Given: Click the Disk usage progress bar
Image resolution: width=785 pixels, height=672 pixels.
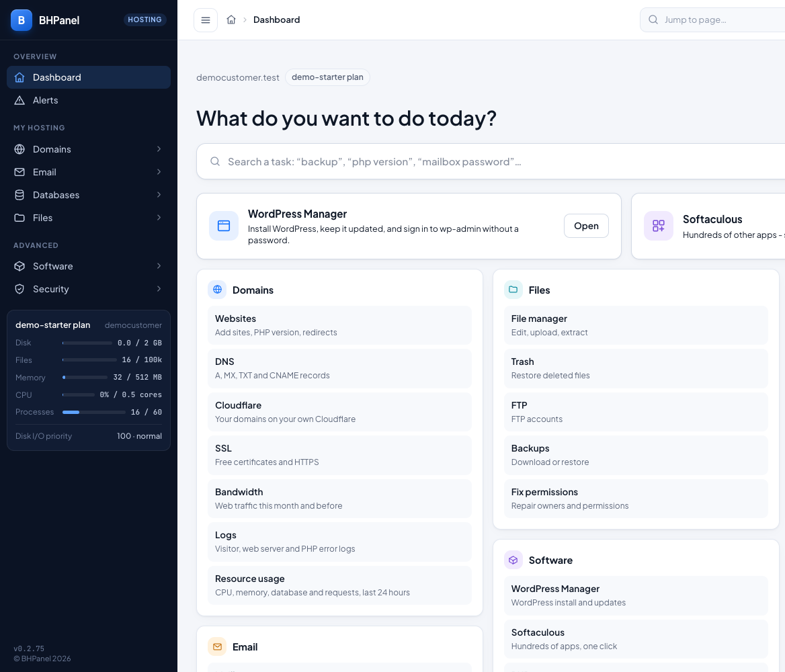Looking at the screenshot, I should pyautogui.click(x=87, y=343).
